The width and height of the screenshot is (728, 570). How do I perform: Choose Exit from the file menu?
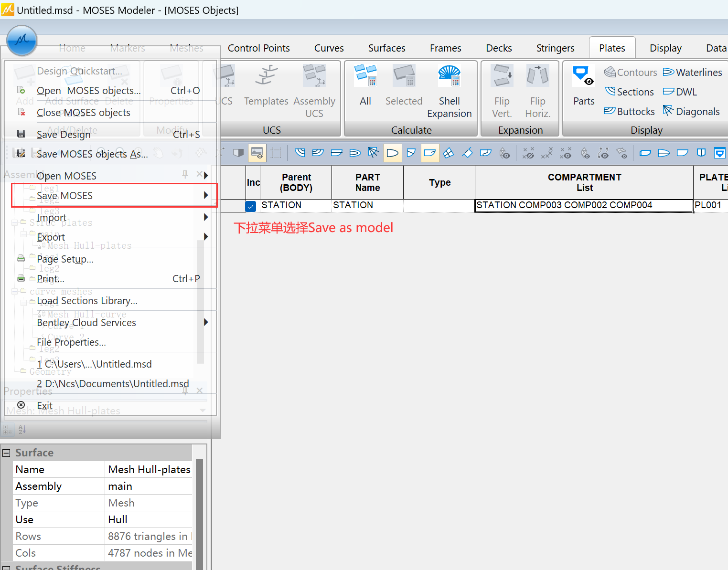tap(44, 405)
